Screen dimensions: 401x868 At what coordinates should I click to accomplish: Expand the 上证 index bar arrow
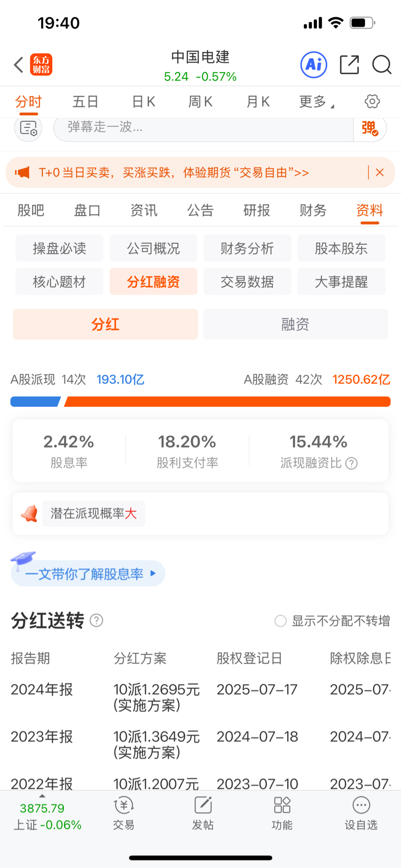pyautogui.click(x=42, y=796)
